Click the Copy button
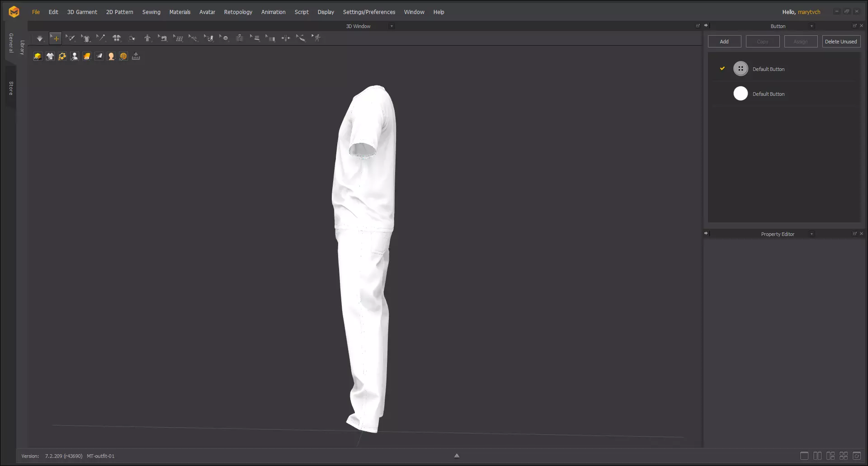The width and height of the screenshot is (868, 466). tap(763, 42)
